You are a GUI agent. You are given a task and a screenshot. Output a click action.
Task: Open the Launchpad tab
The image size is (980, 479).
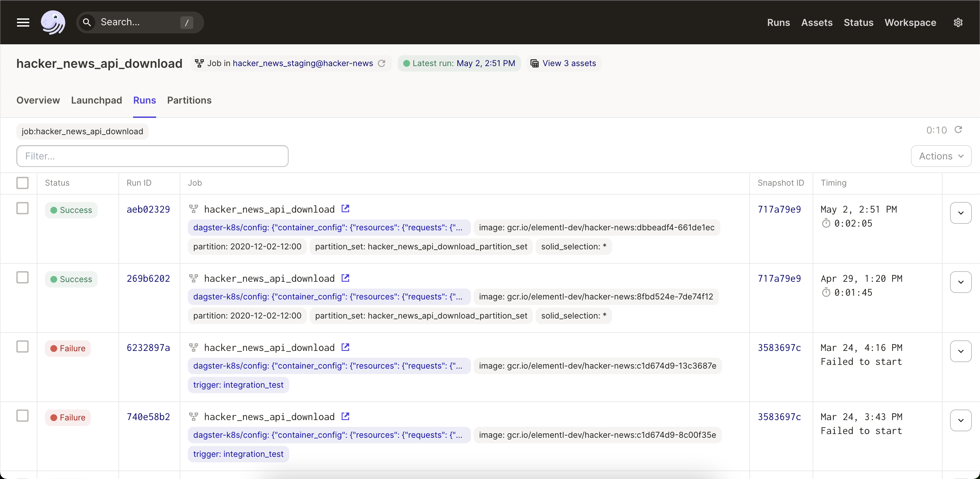pos(96,100)
